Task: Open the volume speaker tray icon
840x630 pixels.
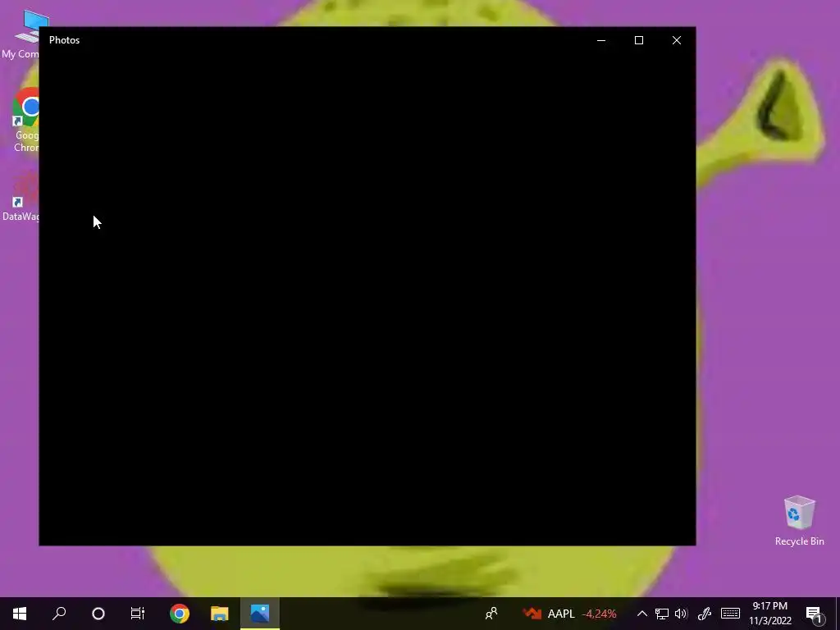Action: [x=681, y=614]
